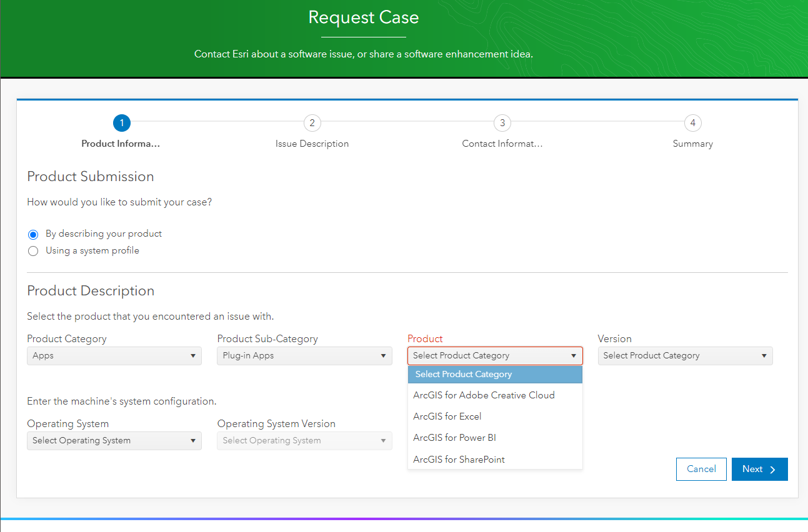Choose ArcGIS for Adobe Creative Cloud option
Image resolution: width=808 pixels, height=532 pixels.
coord(484,395)
